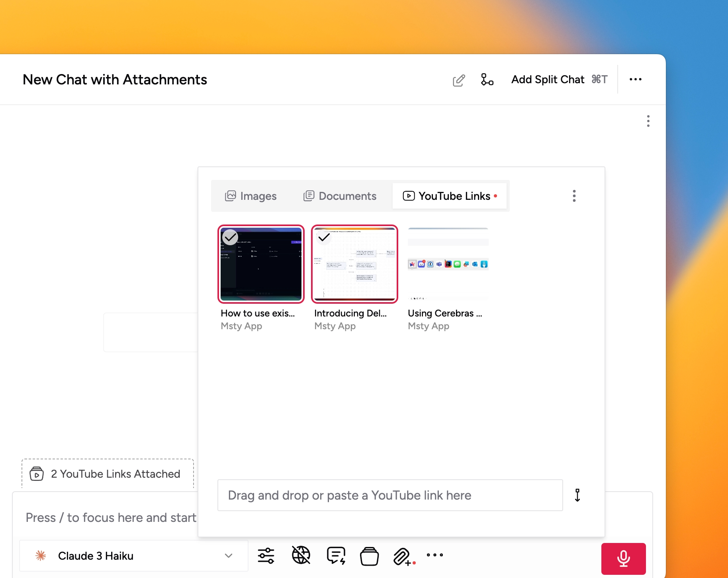Open the attachments panel three-dot menu

point(574,195)
